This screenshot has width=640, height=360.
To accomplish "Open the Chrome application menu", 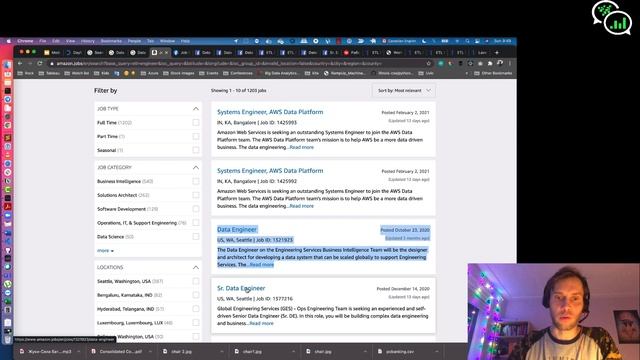I will tap(25, 41).
